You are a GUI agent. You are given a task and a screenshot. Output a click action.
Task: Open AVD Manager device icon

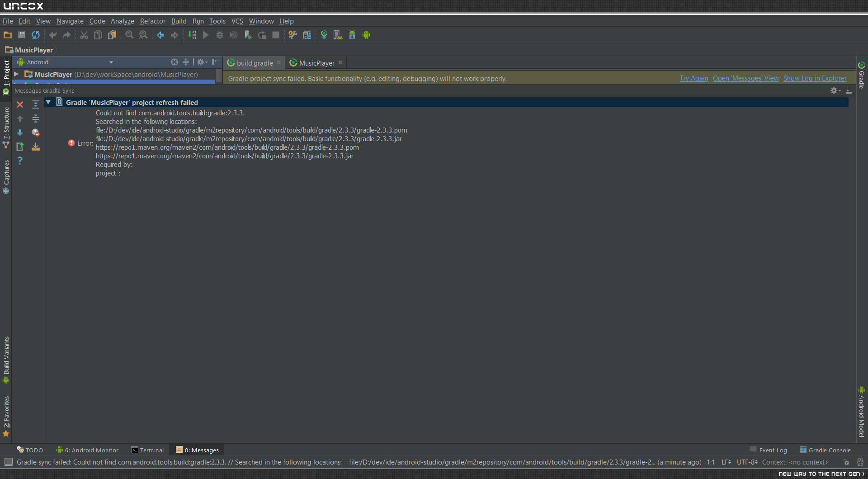pyautogui.click(x=338, y=35)
